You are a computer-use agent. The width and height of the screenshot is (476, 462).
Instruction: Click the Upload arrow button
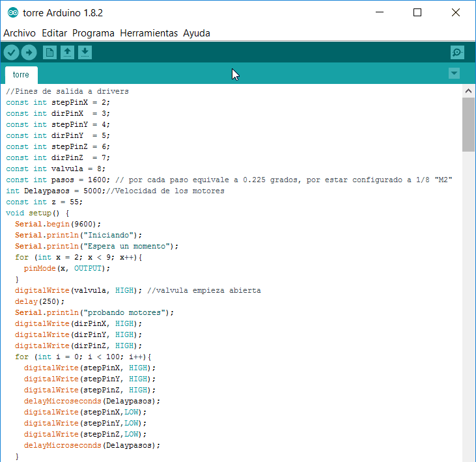coord(29,53)
